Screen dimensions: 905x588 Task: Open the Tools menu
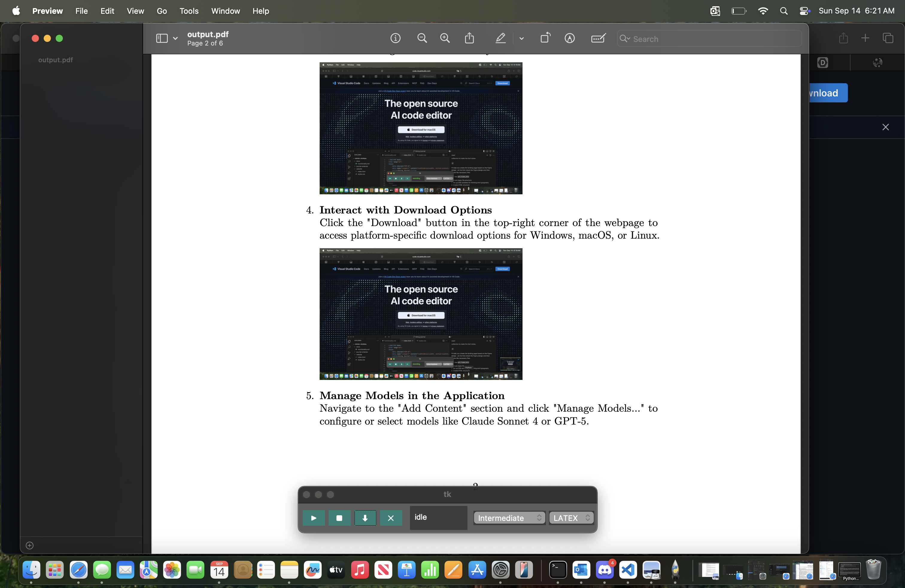tap(189, 11)
